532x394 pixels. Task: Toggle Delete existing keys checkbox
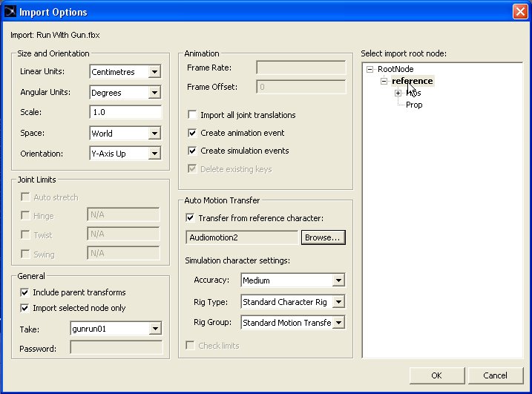192,168
